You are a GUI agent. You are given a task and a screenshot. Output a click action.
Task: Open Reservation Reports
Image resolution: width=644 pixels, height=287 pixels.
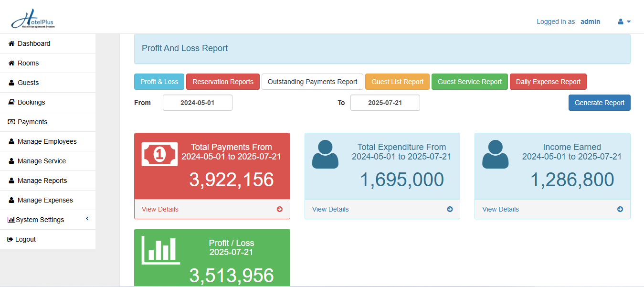click(223, 82)
